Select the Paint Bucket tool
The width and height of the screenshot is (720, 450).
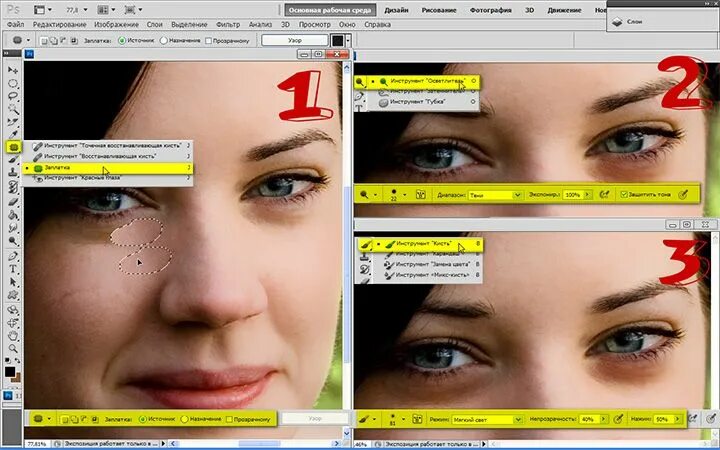13,214
